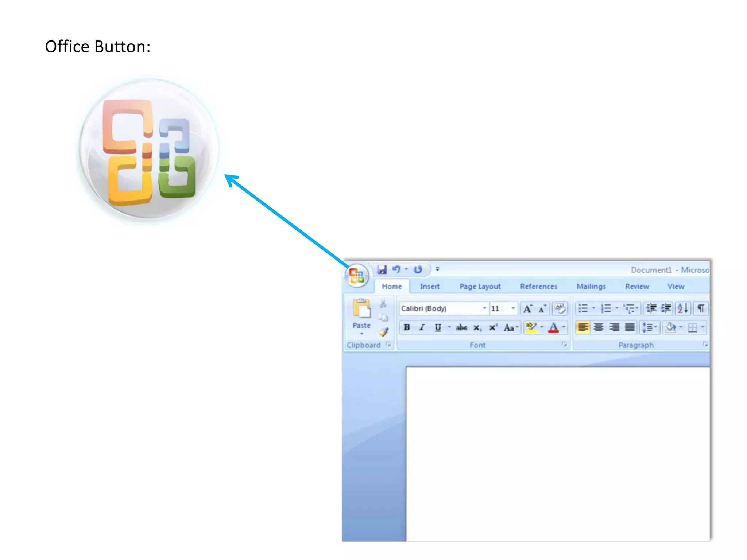Align text left
Screen dimensions: 747x560
coord(583,327)
